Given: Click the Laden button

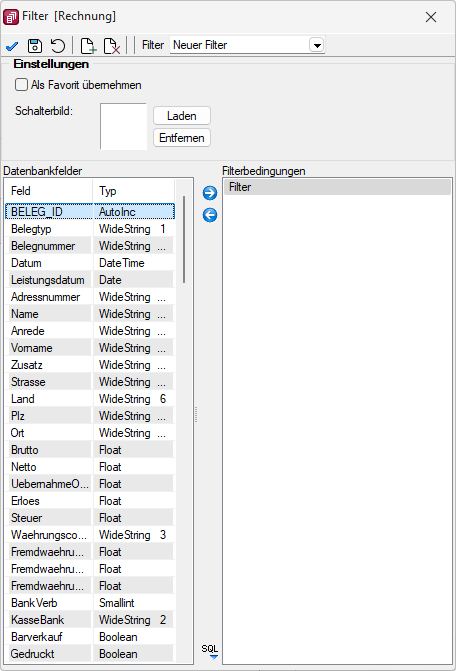Looking at the screenshot, I should [x=182, y=116].
